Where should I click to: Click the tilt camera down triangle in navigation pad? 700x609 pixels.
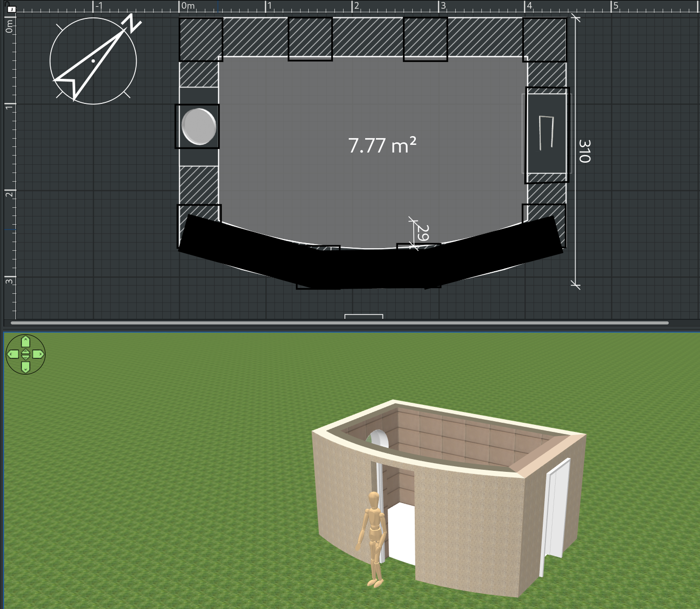26,357
